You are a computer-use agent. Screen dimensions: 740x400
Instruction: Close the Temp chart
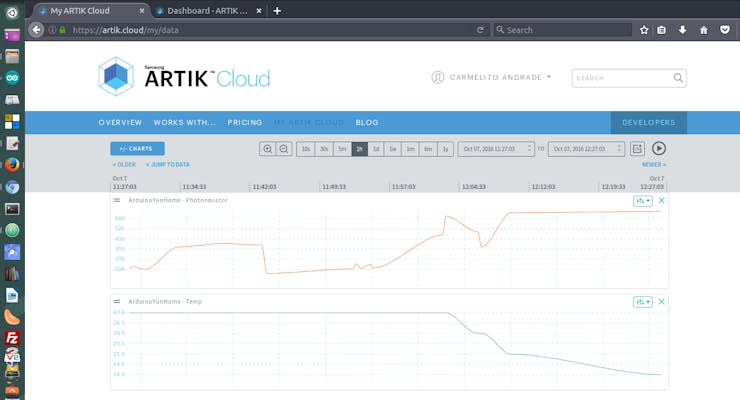point(662,301)
